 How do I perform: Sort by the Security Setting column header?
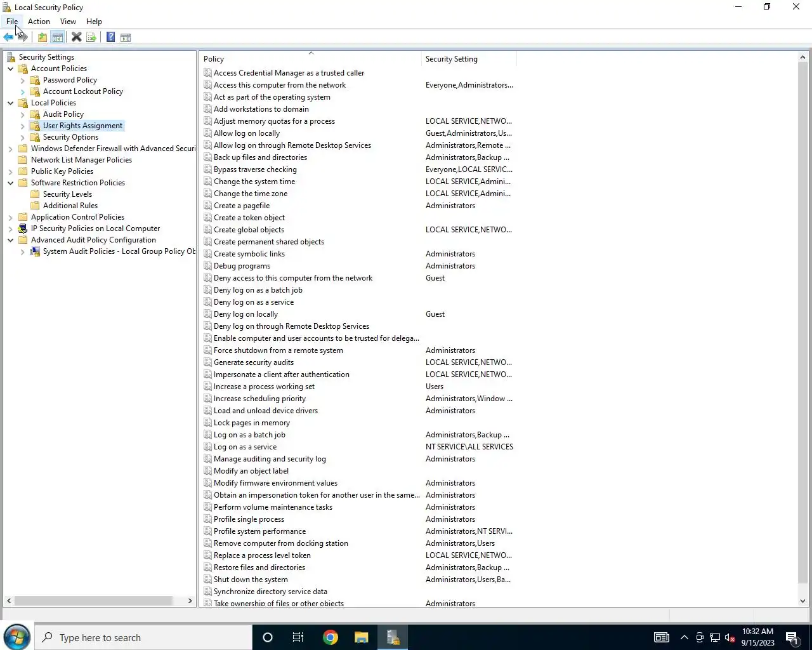(x=469, y=59)
